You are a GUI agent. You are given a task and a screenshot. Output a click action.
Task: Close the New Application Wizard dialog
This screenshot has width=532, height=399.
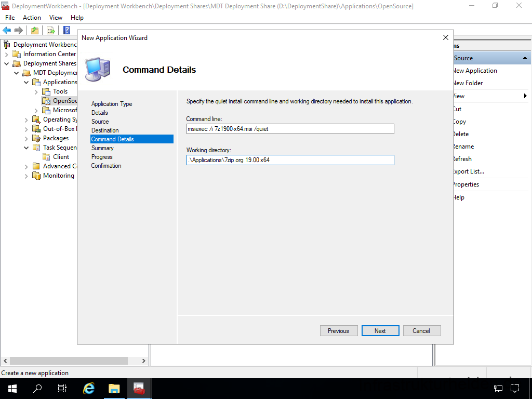445,37
